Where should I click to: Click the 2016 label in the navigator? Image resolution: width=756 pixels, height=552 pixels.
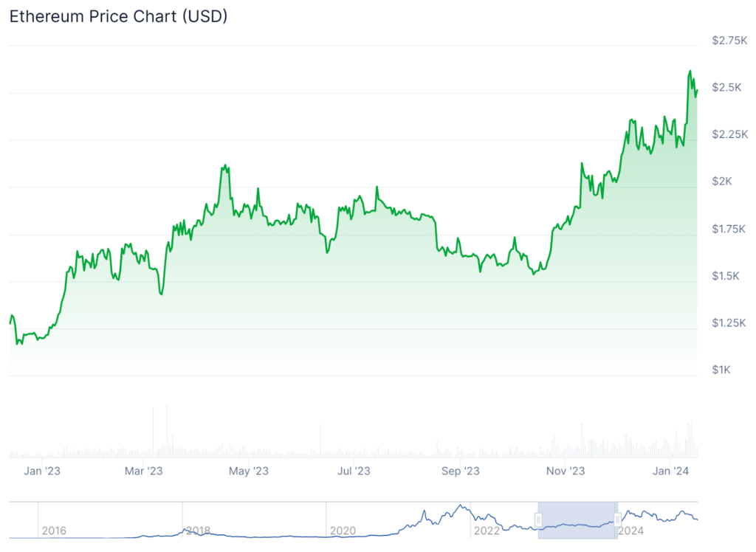coord(54,531)
